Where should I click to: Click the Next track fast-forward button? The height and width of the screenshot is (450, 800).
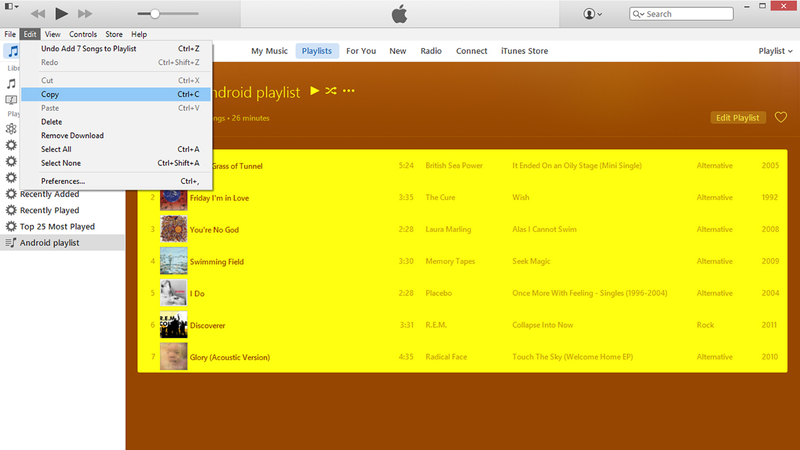point(85,14)
